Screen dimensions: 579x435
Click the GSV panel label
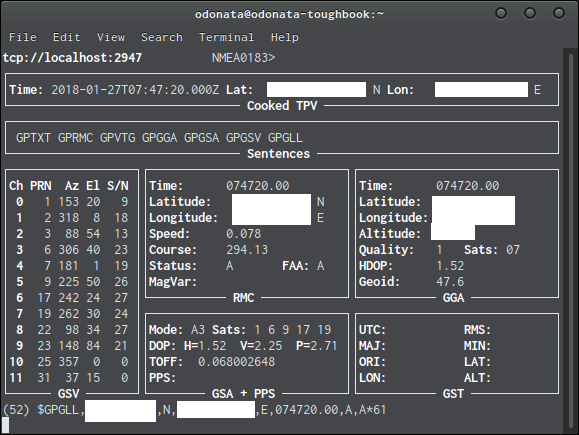[69, 394]
